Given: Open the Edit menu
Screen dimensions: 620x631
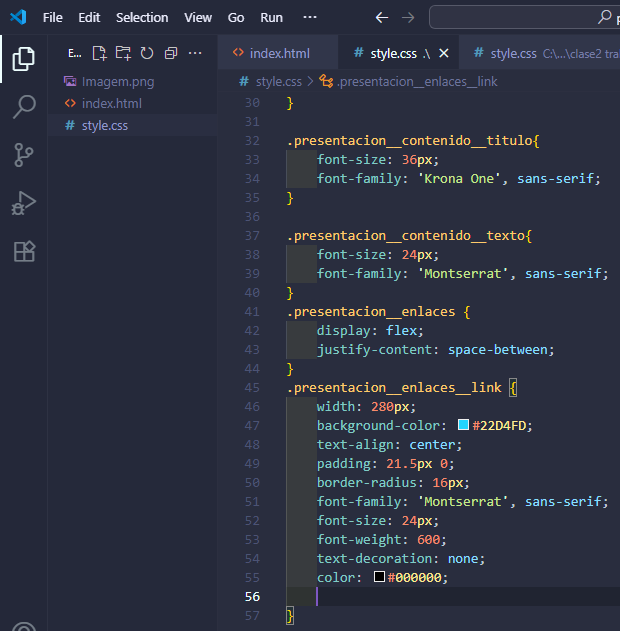Looking at the screenshot, I should click(89, 18).
